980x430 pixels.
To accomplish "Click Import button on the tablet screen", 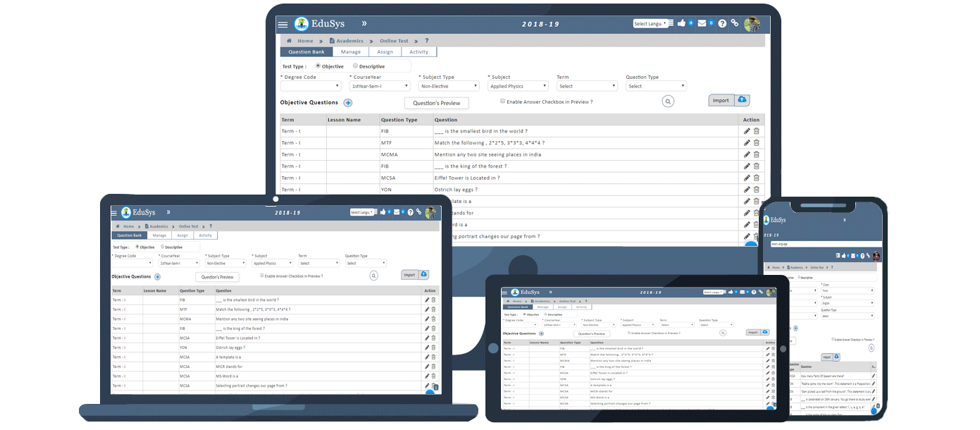I will [x=752, y=332].
